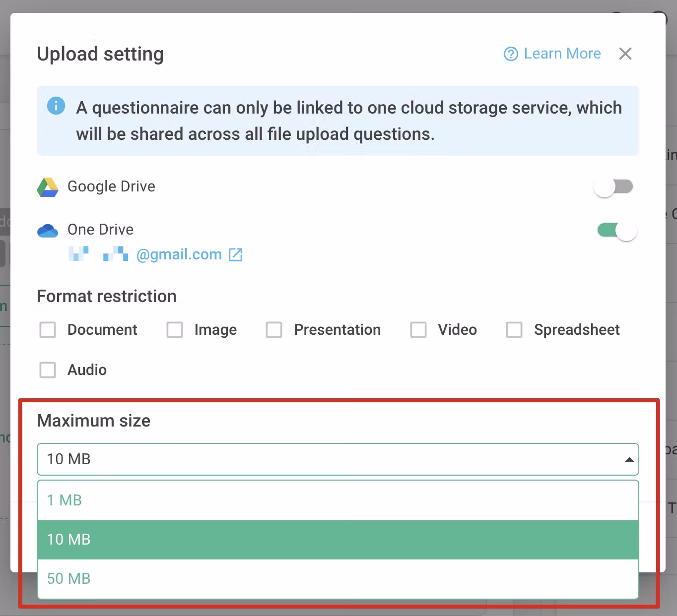Click the Maximum size heading
Viewport: 677px width, 616px height.
pos(94,421)
